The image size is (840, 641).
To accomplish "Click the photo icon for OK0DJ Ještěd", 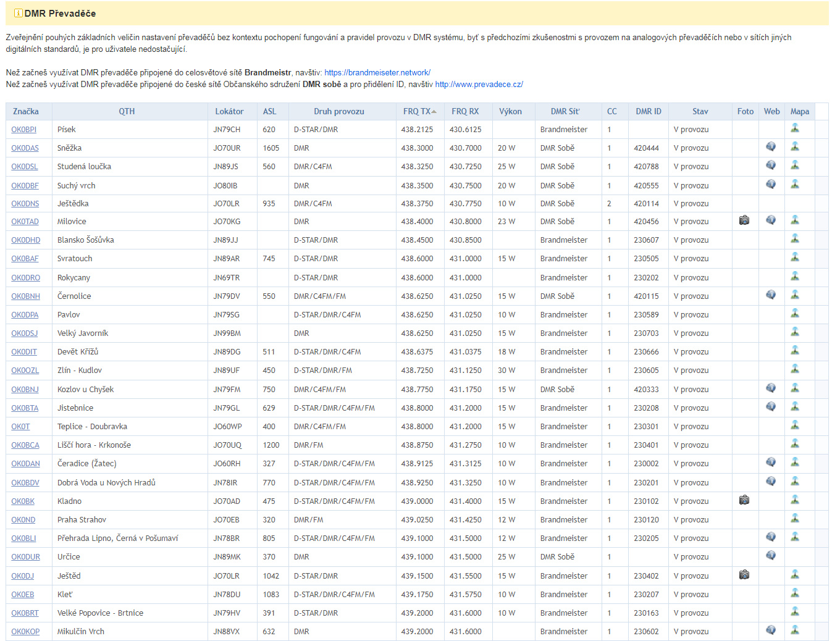I will pyautogui.click(x=744, y=575).
